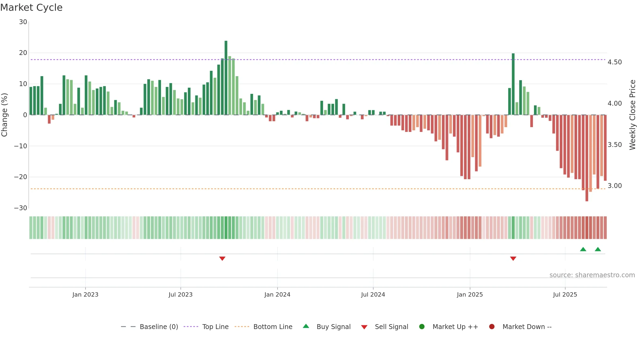Click the Jan 2023 axis label

pyautogui.click(x=85, y=294)
